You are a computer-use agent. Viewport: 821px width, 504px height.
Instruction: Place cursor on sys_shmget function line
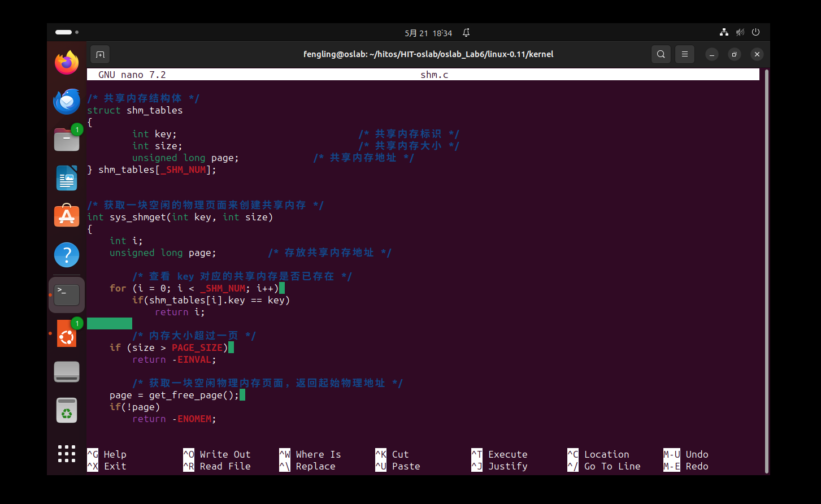click(x=180, y=217)
